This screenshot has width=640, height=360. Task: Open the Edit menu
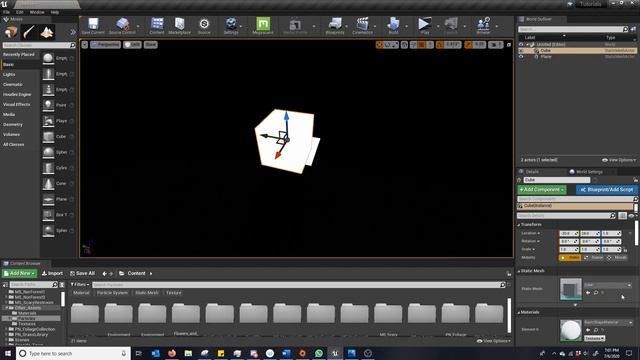20,12
